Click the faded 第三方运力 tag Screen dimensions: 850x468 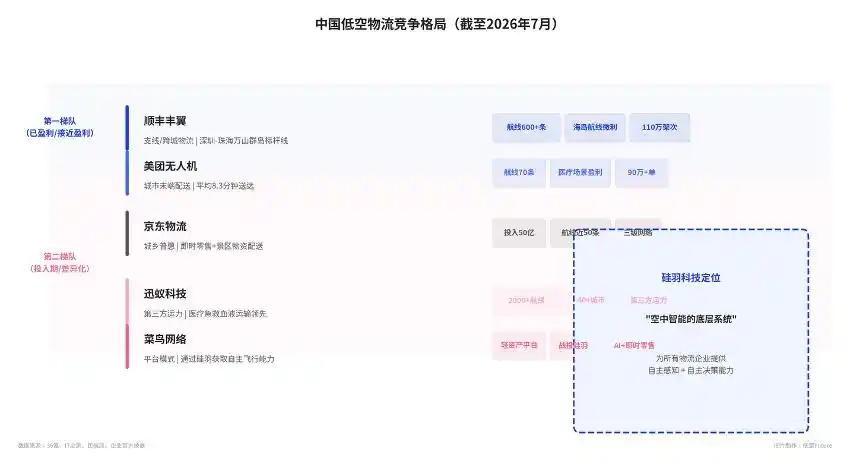pyautogui.click(x=648, y=300)
